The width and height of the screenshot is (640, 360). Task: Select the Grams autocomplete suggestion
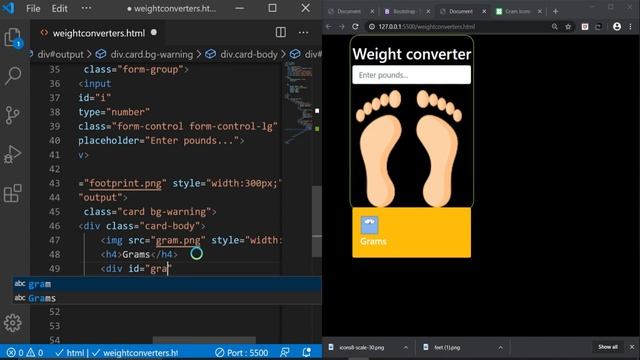167,298
